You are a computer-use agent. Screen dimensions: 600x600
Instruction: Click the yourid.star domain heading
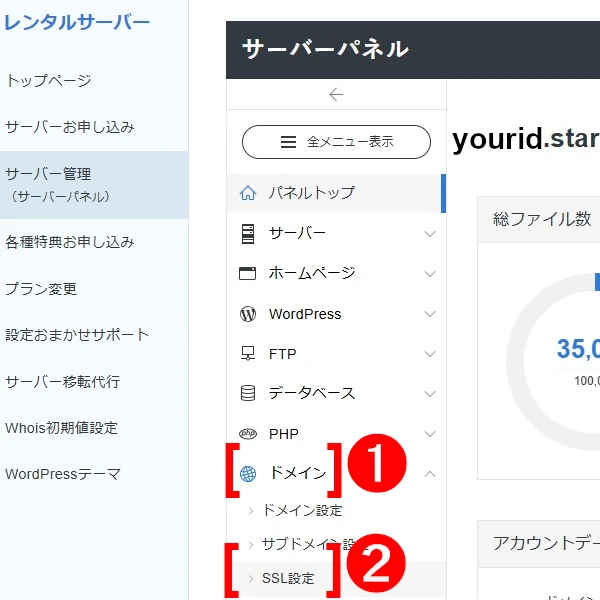[526, 139]
